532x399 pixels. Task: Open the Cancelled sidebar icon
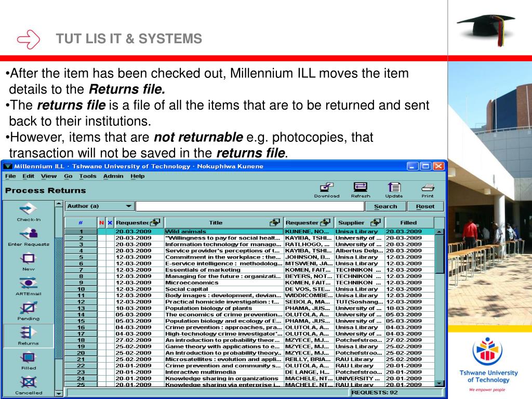(x=29, y=386)
